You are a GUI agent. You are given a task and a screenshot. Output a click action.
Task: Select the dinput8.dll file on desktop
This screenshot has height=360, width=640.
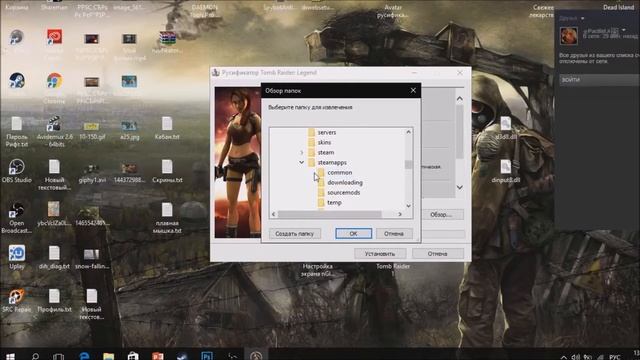[x=506, y=167]
